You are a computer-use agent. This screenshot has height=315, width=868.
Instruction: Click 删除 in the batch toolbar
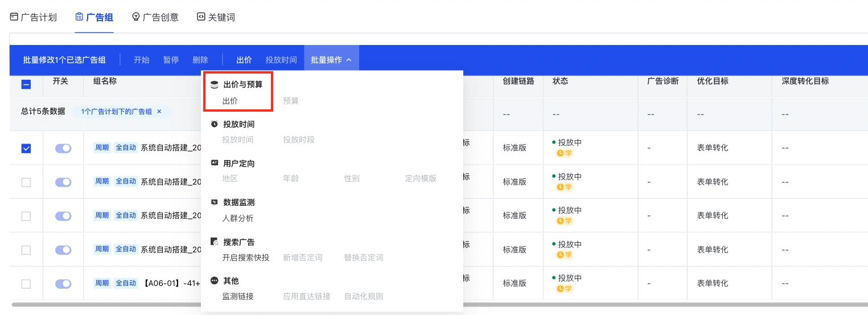click(200, 60)
